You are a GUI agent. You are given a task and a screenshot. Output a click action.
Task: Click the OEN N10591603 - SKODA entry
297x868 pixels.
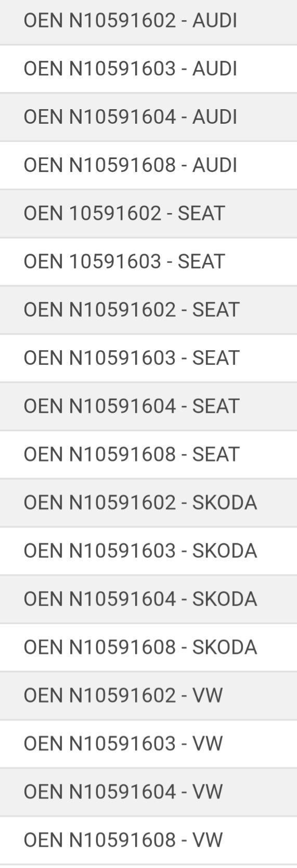coord(148,551)
